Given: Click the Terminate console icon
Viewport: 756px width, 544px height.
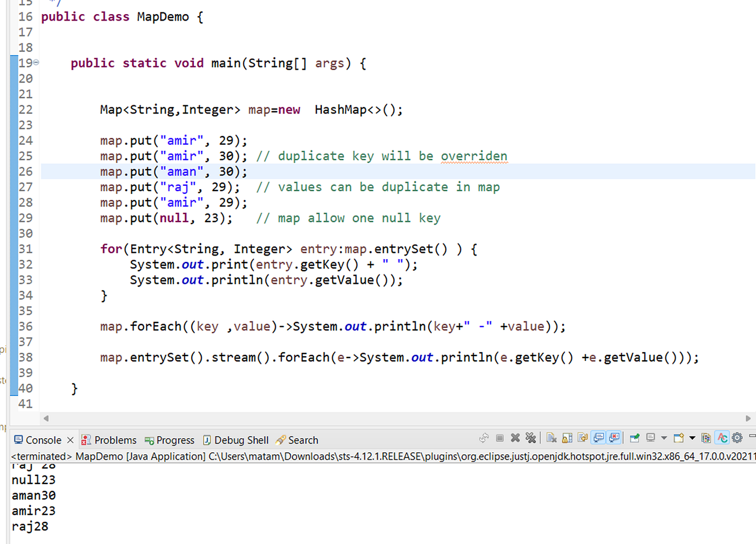Looking at the screenshot, I should click(500, 438).
